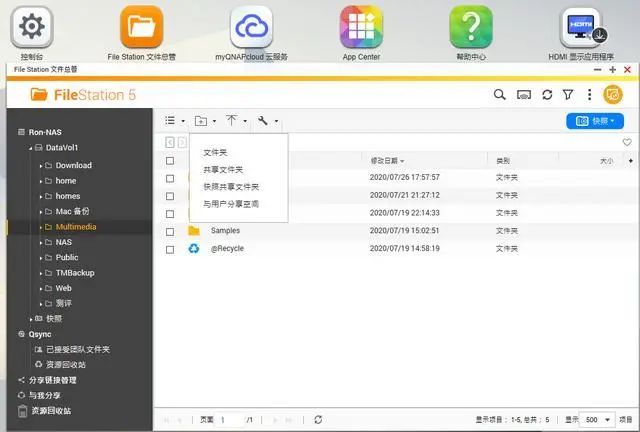Screen dimensions: 640x432
Task: Open the tools wrench dropdown arrow
Action: pyautogui.click(x=276, y=121)
